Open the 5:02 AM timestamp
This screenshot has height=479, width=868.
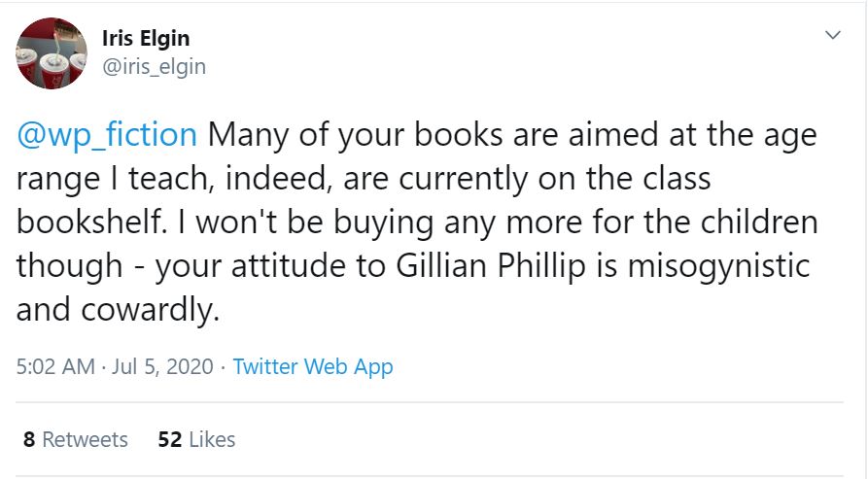[x=55, y=366]
